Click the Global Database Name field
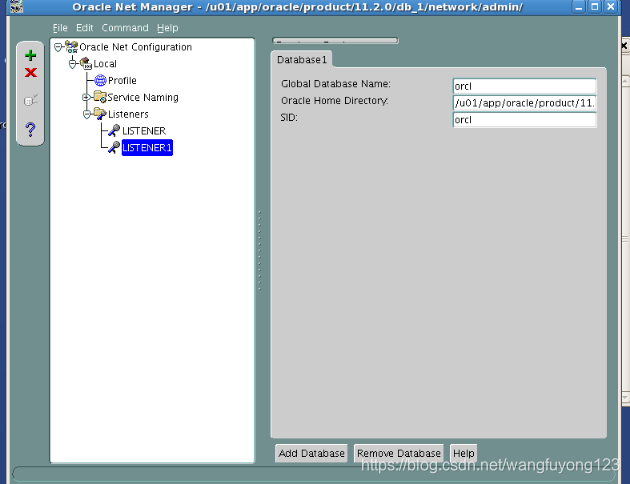The image size is (630, 484). (x=524, y=86)
